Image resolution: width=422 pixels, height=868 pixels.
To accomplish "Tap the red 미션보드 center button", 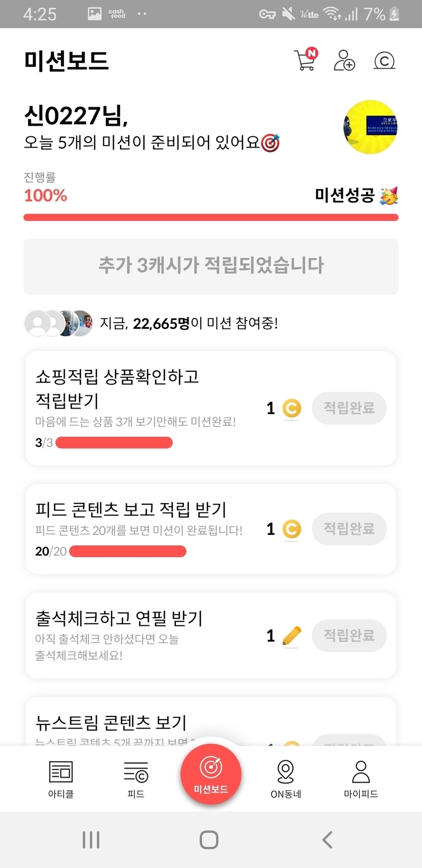I will 211,774.
